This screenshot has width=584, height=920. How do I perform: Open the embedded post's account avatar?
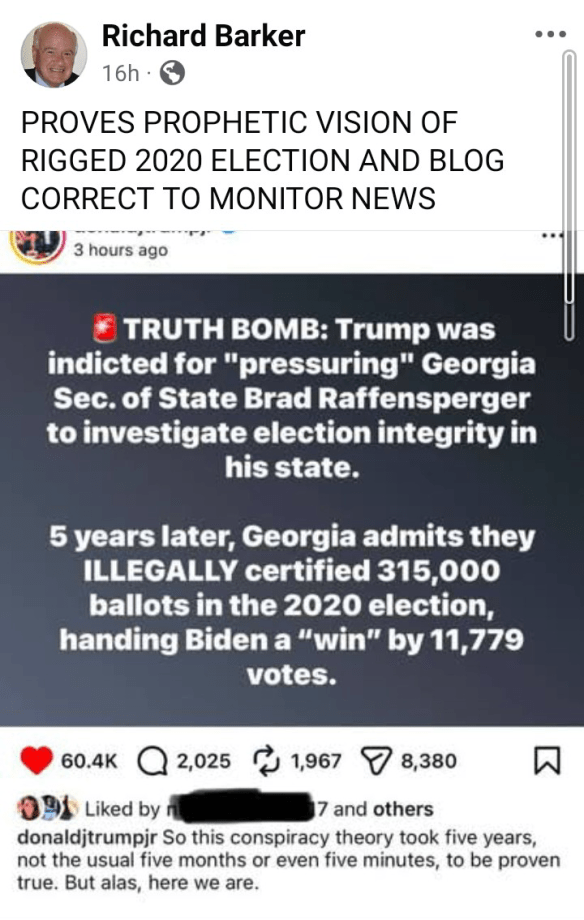point(39,246)
